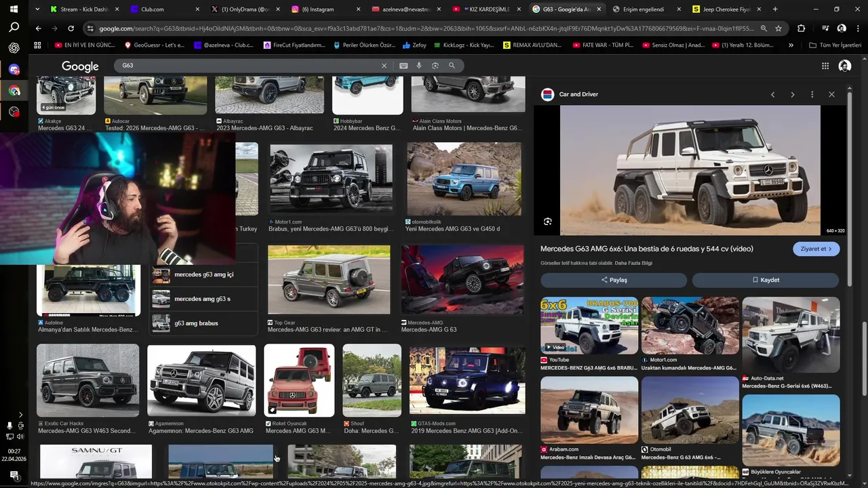This screenshot has width=868, height=488.
Task: Open the Brabus Motor1.com G63 thumbnail
Action: click(x=331, y=180)
